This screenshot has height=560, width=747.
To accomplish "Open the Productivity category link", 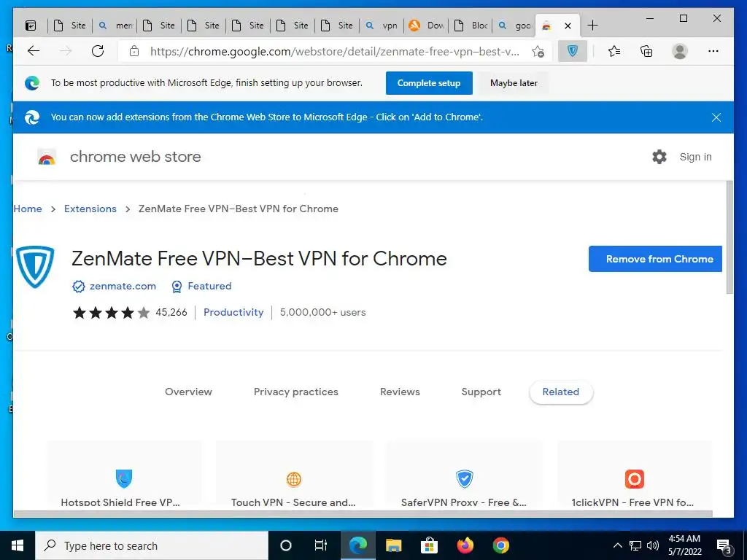I will point(233,312).
